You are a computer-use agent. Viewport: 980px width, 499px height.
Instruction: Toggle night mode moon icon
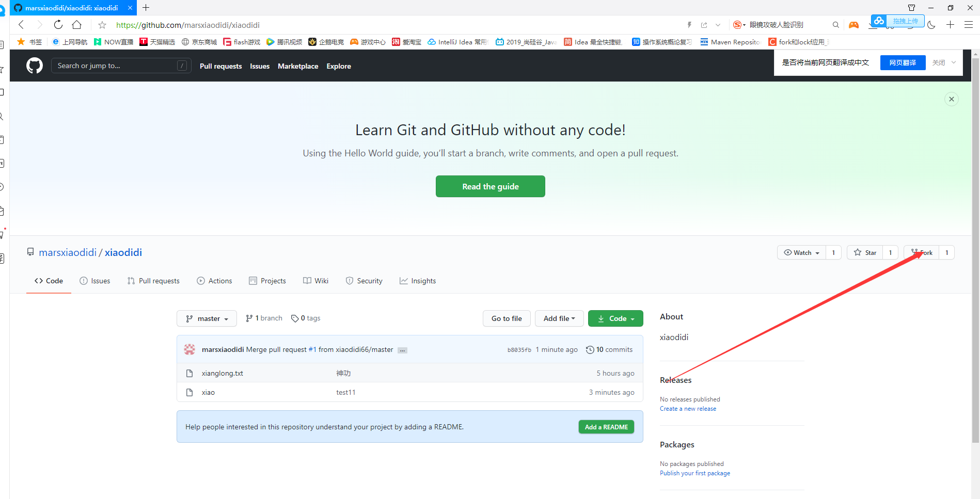[931, 25]
